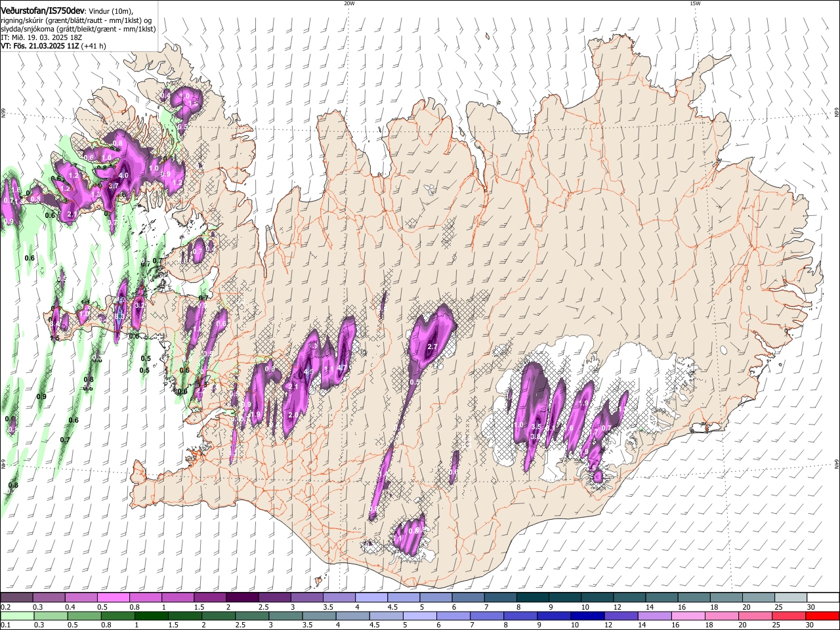Select the pale grey snow swatch between 25 and 30
Image resolution: width=840 pixels, height=630 pixels.
click(x=790, y=598)
